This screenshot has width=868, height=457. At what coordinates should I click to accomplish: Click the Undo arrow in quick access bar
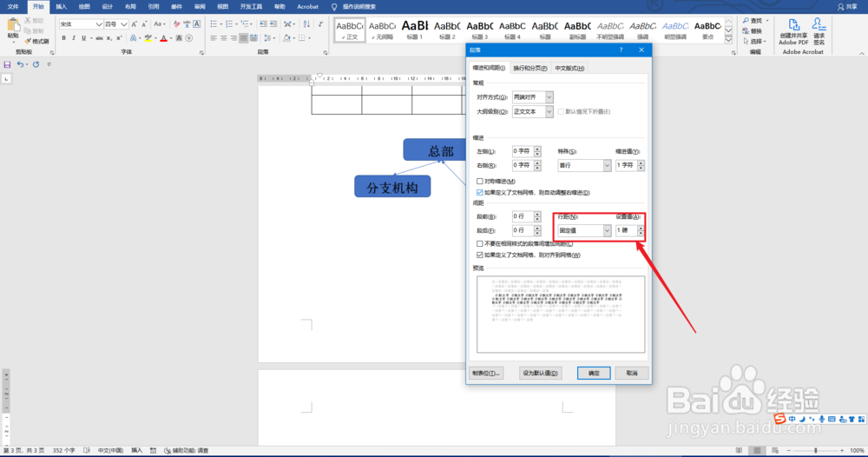pyautogui.click(x=20, y=65)
